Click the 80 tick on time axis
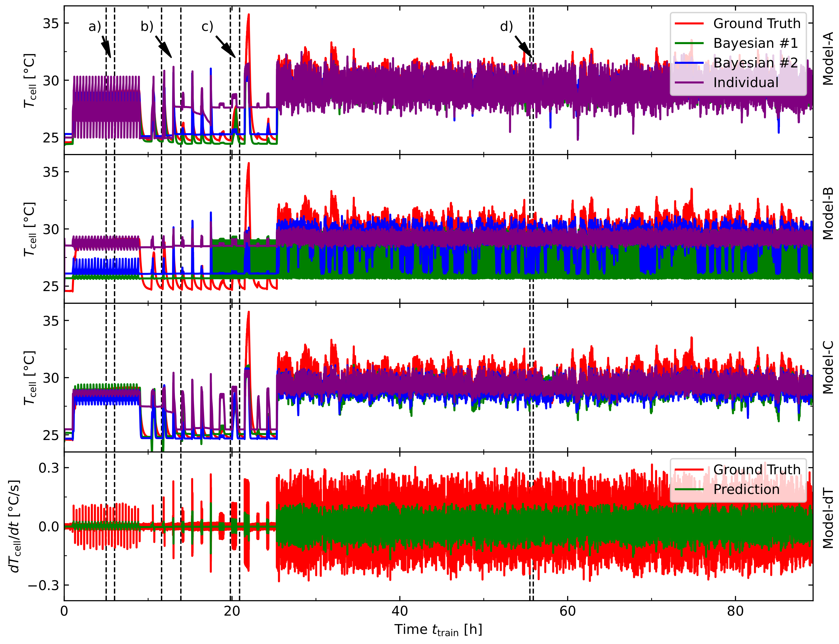The width and height of the screenshot is (839, 644). coord(735,611)
